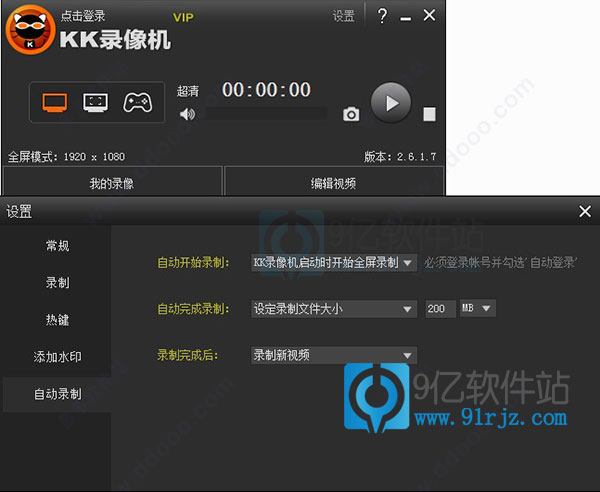The height and width of the screenshot is (492, 600).
Task: Minimize the KK录像机 window
Action: point(406,18)
